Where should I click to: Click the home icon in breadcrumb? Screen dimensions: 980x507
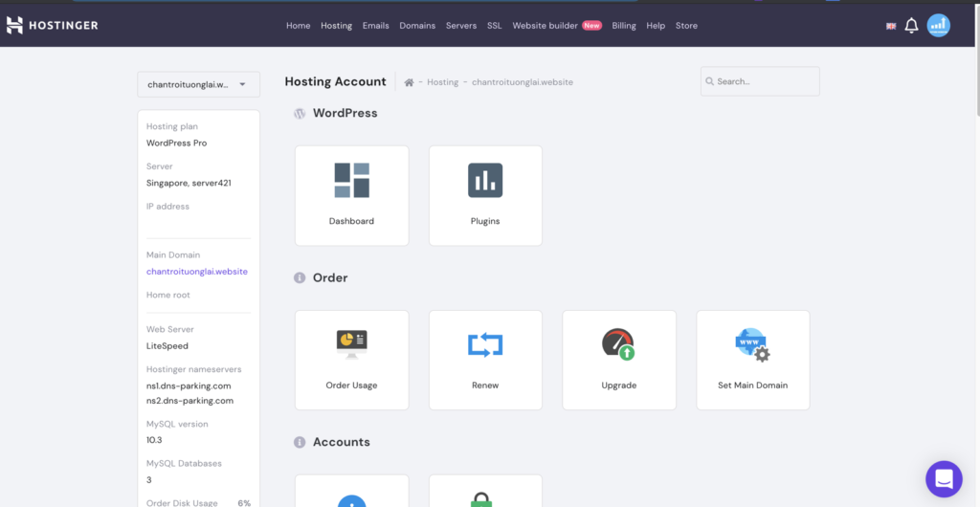tap(409, 82)
